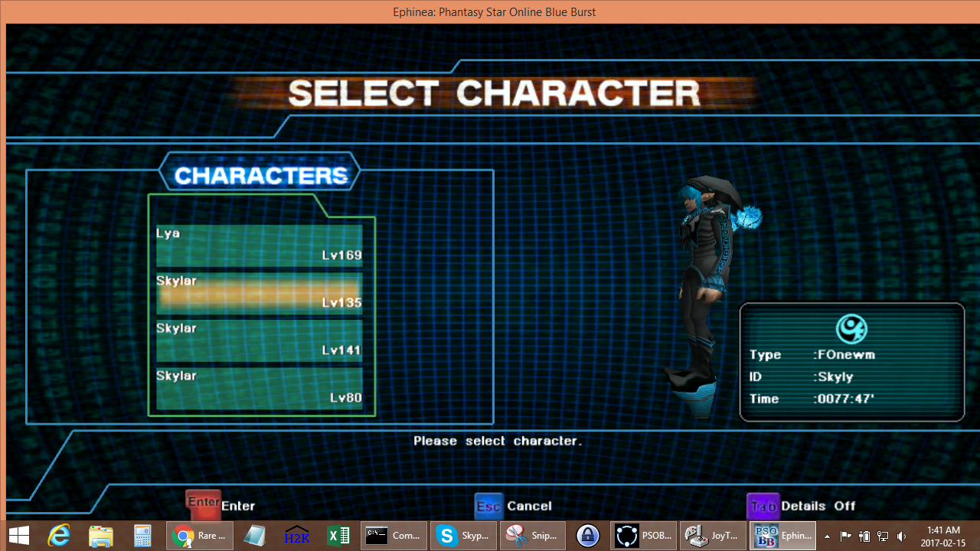
Task: Click the Cancel label
Action: [529, 506]
